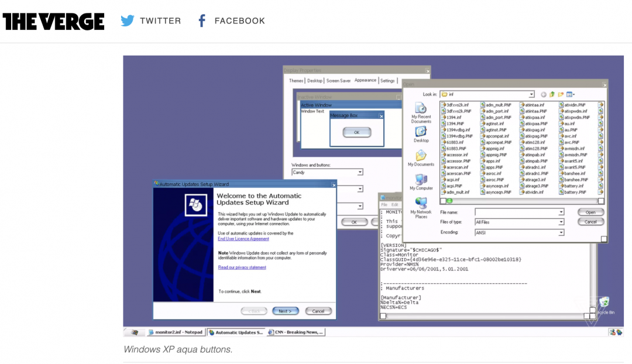
Task: Click the Create New Folder icon
Action: (x=561, y=94)
